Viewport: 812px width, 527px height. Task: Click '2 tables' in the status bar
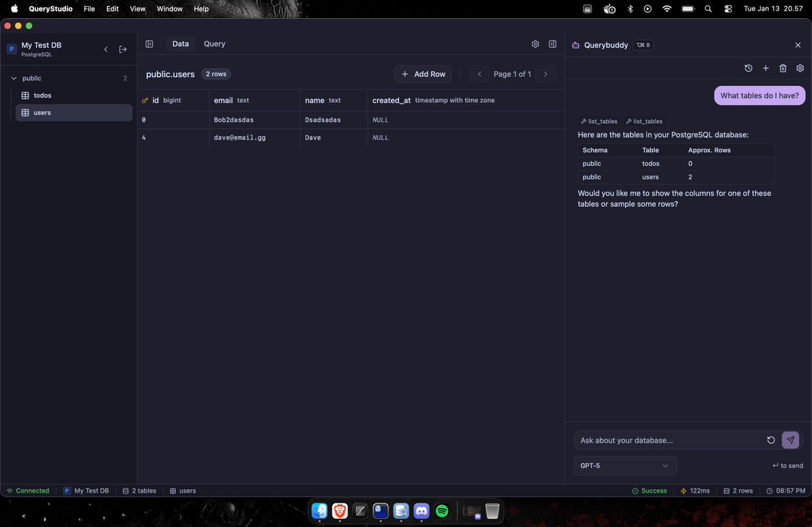[139, 490]
